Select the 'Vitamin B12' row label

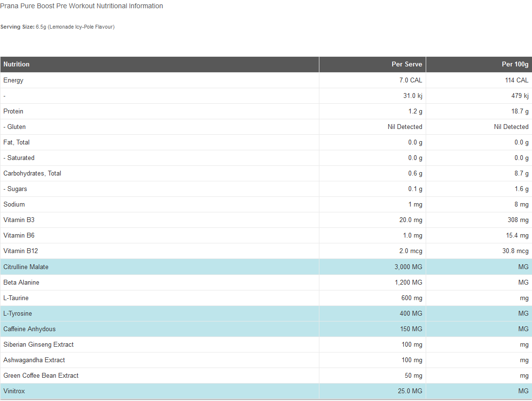pos(21,251)
